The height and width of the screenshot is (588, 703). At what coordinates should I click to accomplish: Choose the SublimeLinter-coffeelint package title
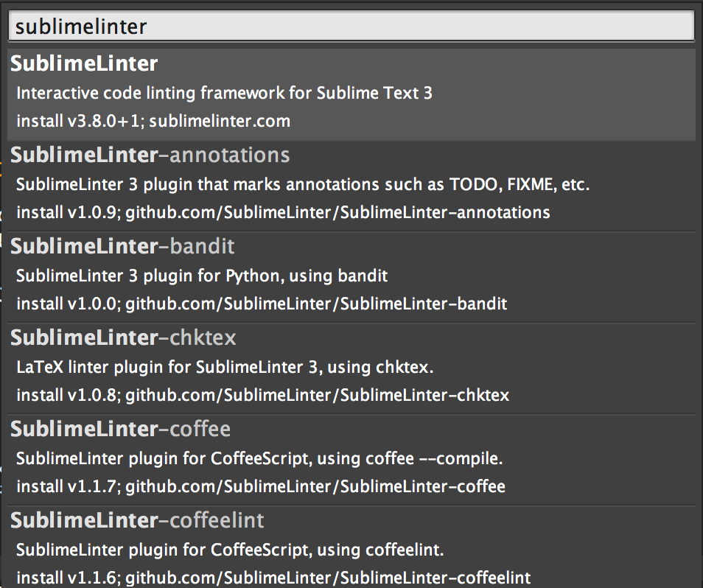tap(137, 521)
